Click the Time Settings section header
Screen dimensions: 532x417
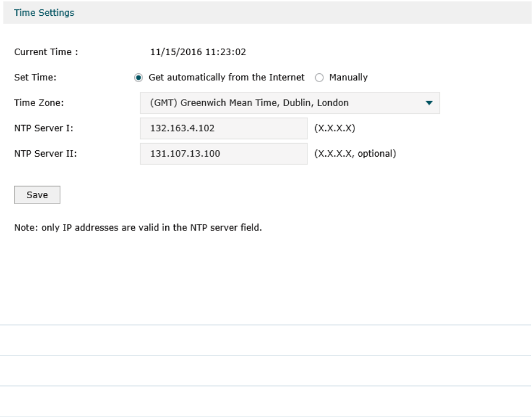pyautogui.click(x=44, y=12)
